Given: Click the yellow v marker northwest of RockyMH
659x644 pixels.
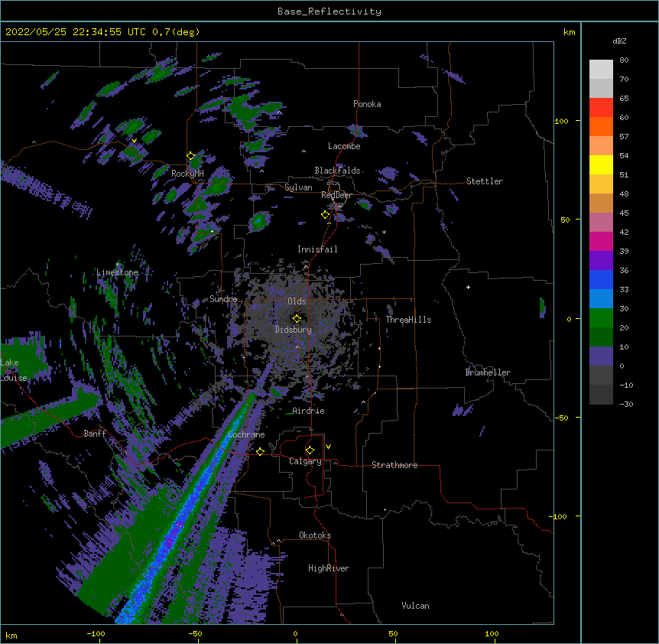Looking at the screenshot, I should click(134, 141).
